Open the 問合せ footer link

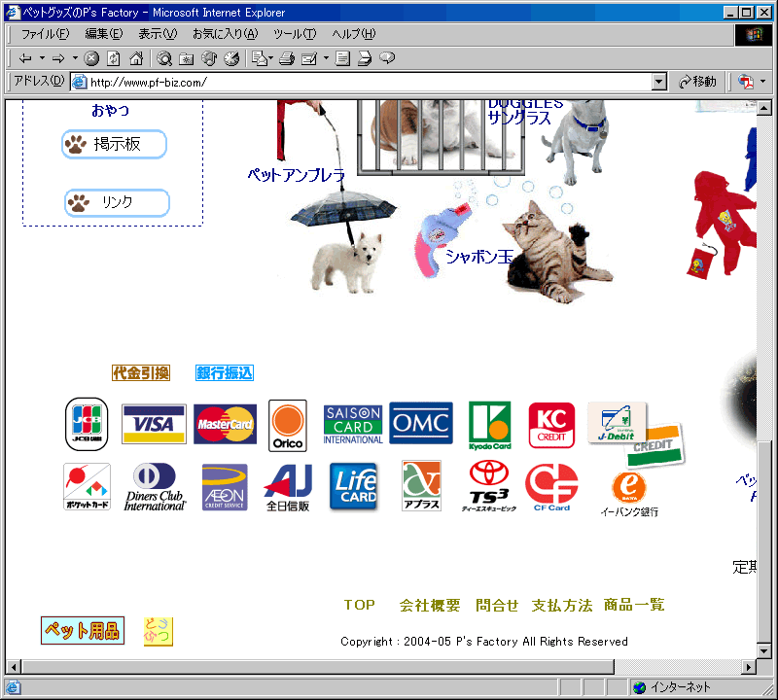pyautogui.click(x=497, y=606)
